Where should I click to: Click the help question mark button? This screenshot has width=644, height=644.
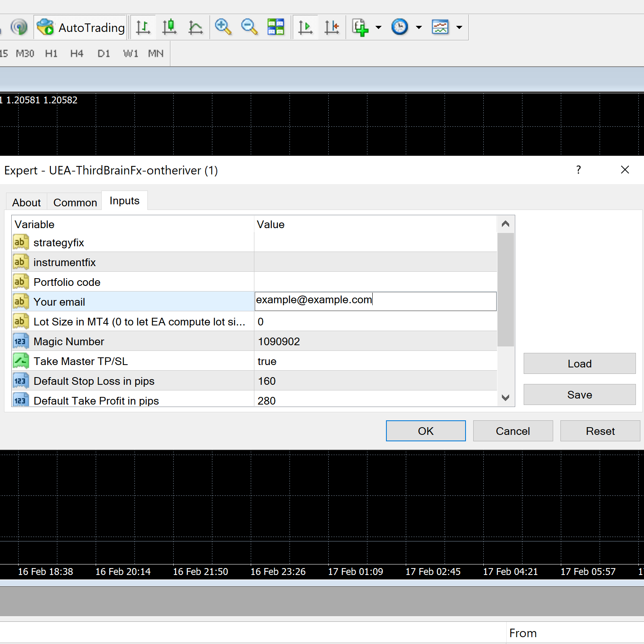coord(579,170)
